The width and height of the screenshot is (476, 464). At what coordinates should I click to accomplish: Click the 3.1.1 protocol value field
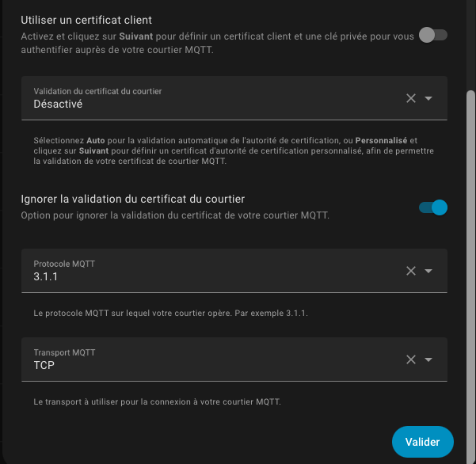point(206,276)
